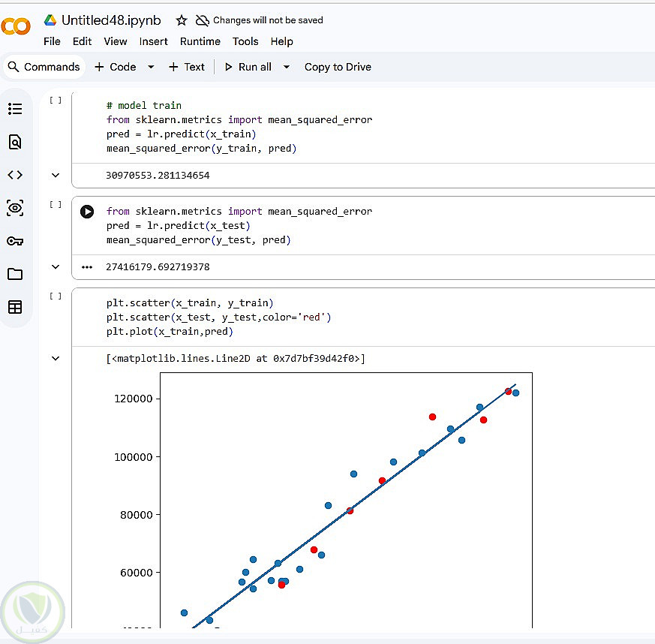Click the "# model train" comment line
This screenshot has height=644, width=655.
click(144, 105)
